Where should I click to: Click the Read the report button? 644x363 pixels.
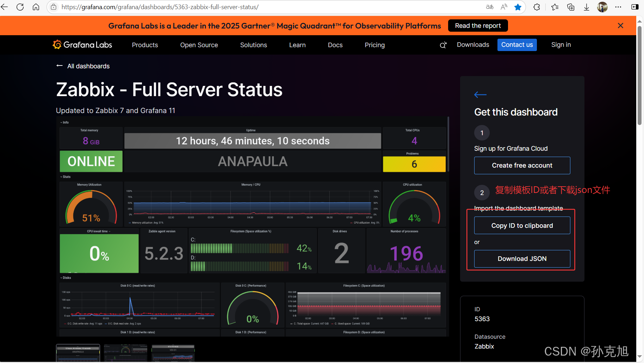pos(478,26)
